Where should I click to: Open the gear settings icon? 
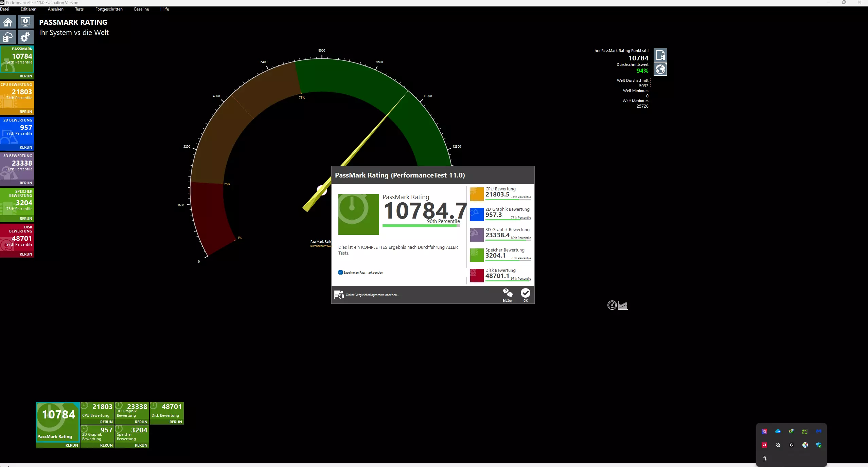point(25,37)
